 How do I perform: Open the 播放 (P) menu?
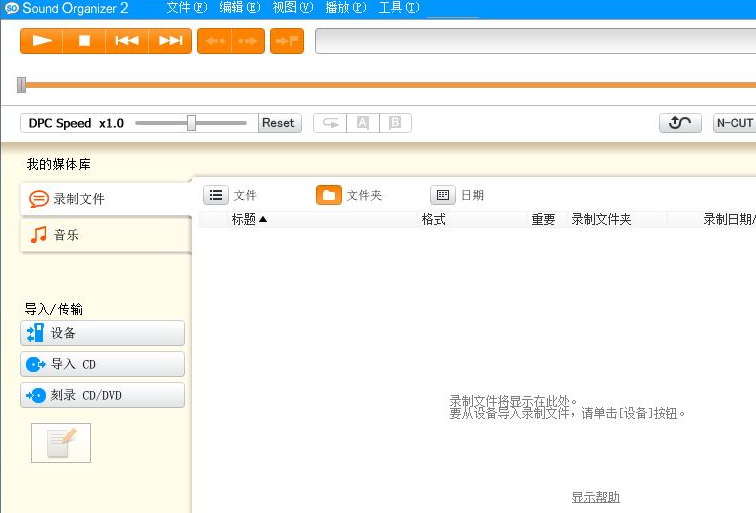tap(346, 8)
